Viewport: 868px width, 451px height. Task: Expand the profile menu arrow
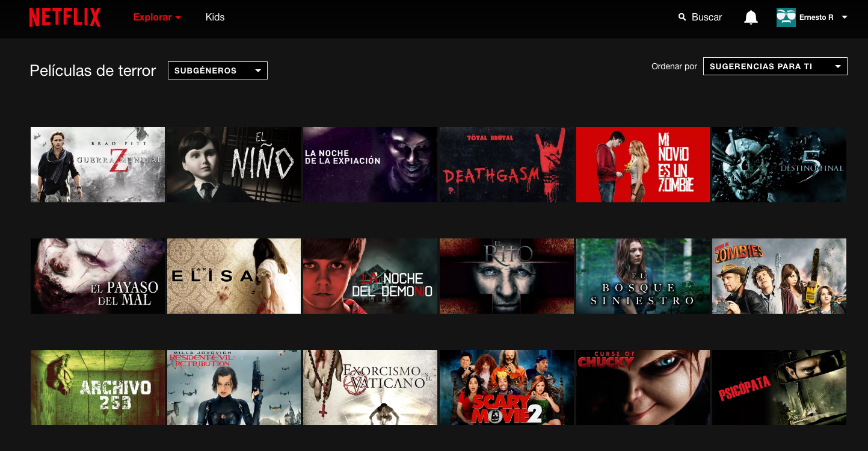pyautogui.click(x=845, y=17)
